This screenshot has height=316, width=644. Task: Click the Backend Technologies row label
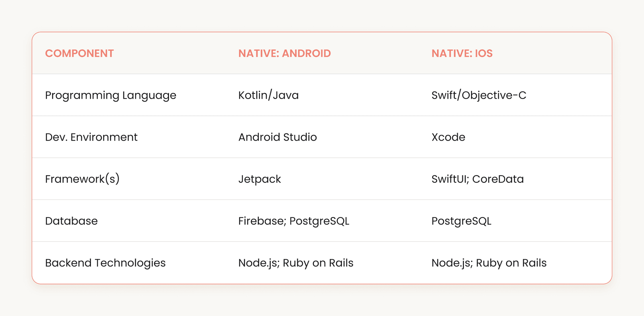tap(105, 263)
